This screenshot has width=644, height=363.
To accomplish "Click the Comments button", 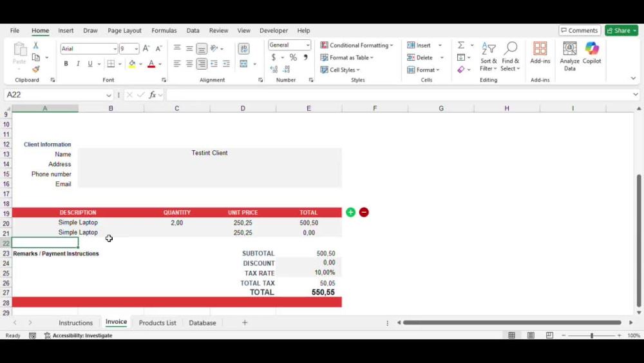I will coord(580,30).
